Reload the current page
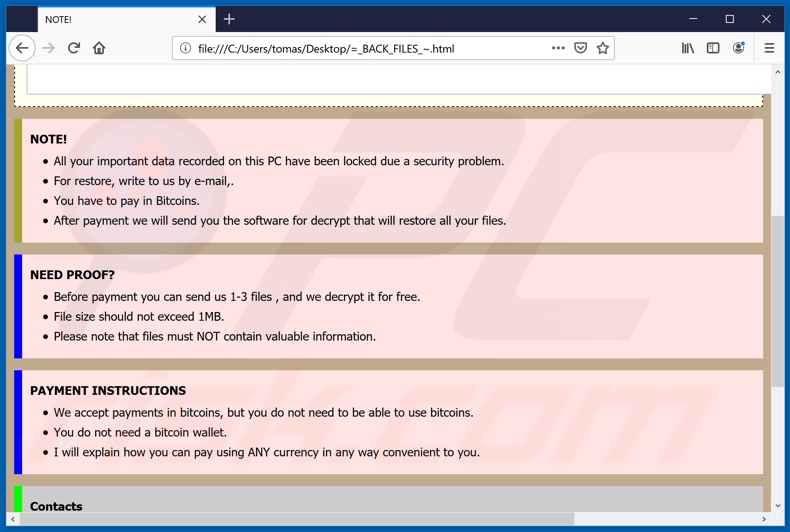 pos(74,48)
